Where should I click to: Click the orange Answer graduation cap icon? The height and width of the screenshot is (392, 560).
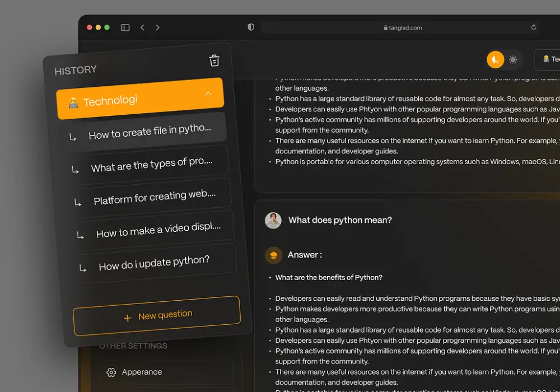(x=273, y=255)
